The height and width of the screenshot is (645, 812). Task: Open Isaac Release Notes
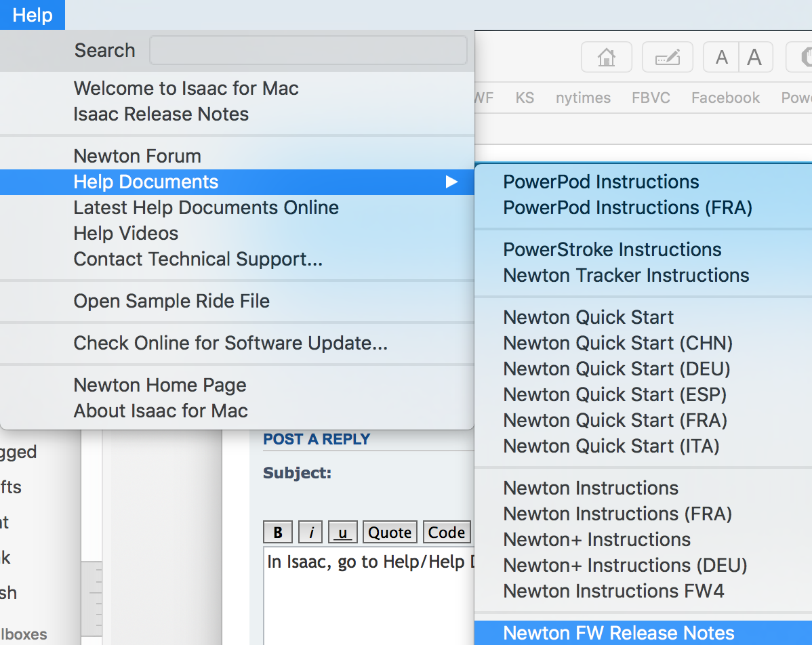(x=237, y=115)
